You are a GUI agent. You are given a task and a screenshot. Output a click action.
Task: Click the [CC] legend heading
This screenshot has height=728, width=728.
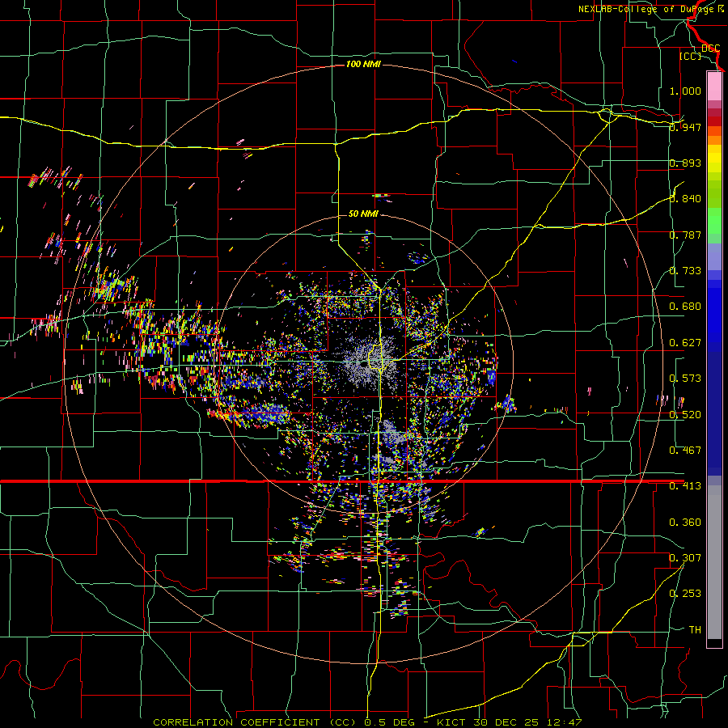point(690,56)
